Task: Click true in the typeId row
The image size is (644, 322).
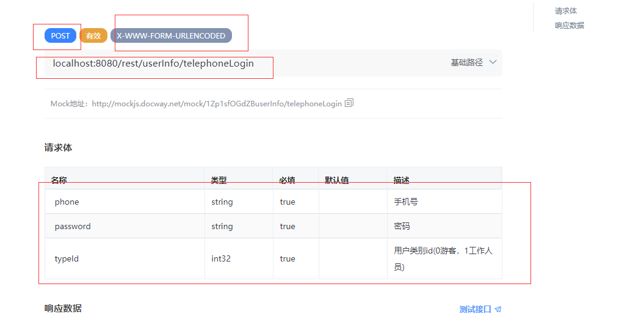Action: pos(288,258)
